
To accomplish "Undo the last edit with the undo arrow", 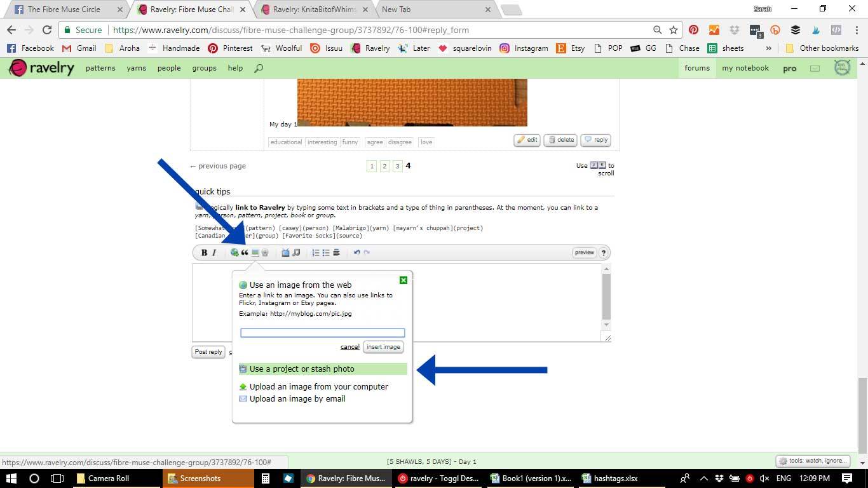I will (356, 252).
